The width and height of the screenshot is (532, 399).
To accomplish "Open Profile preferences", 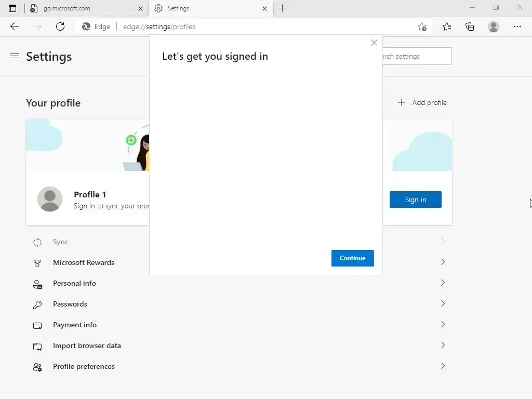I will point(239,366).
